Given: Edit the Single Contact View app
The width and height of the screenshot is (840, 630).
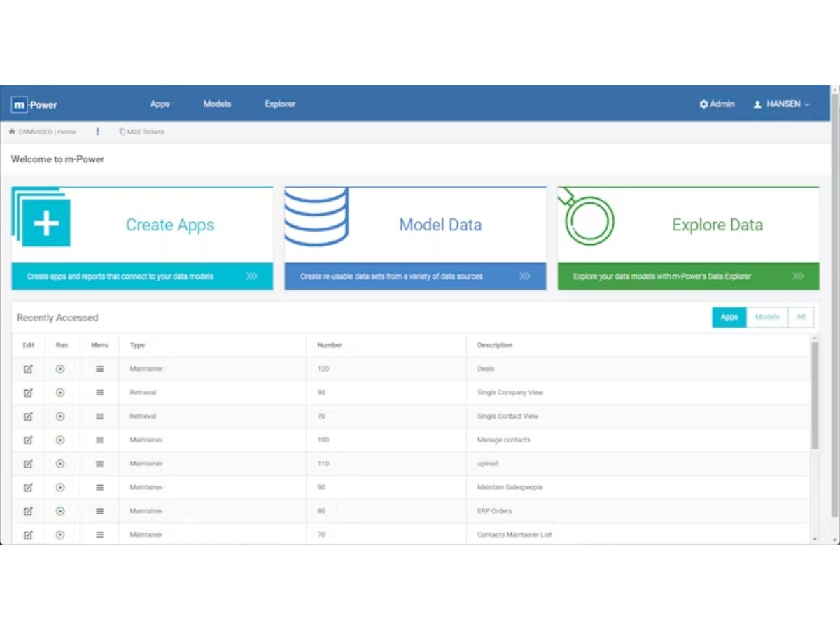Looking at the screenshot, I should tap(28, 416).
